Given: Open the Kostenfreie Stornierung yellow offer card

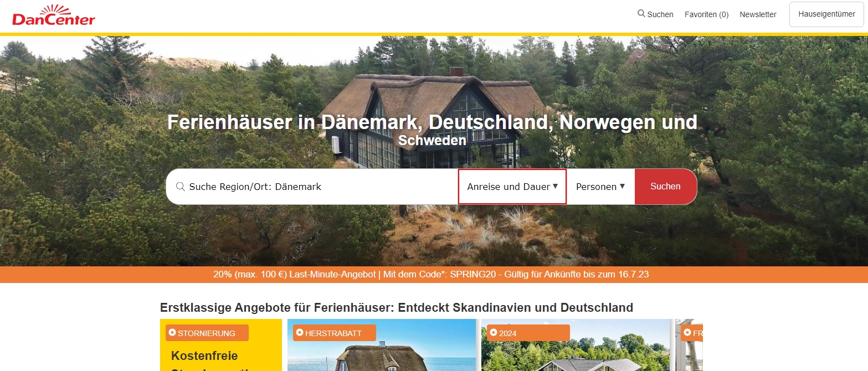Looking at the screenshot, I should (x=221, y=345).
